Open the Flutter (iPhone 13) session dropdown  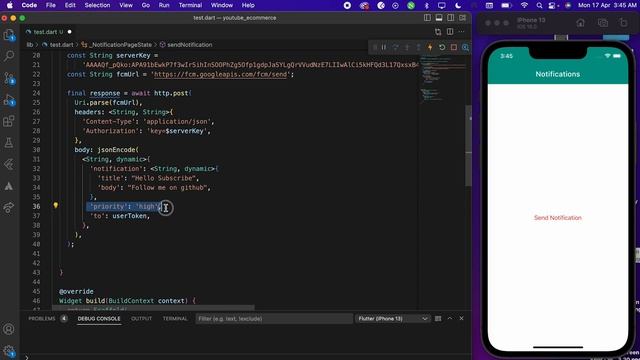[392, 318]
